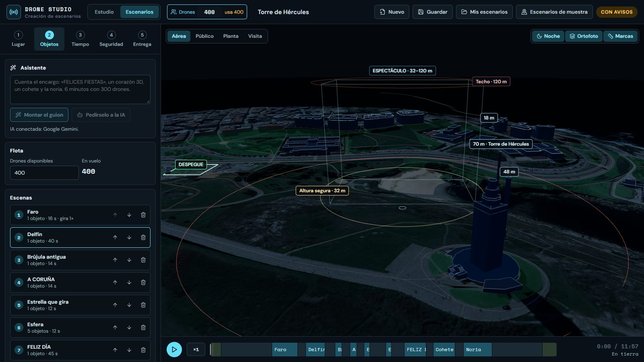
Task: Delete the A CORUÑA scene
Action: click(143, 282)
